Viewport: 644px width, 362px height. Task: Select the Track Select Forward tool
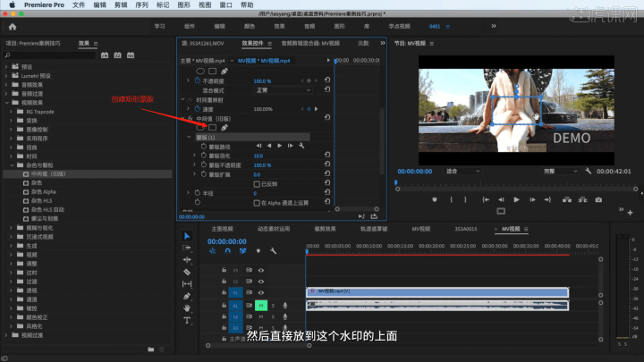(187, 248)
